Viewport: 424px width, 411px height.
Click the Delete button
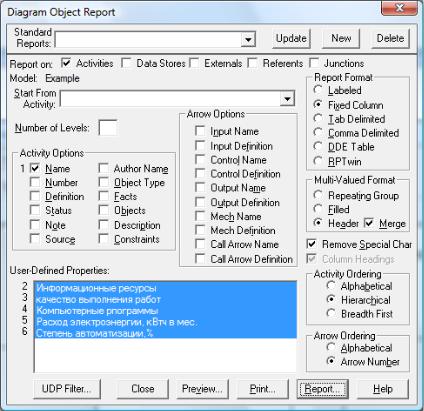pos(390,38)
